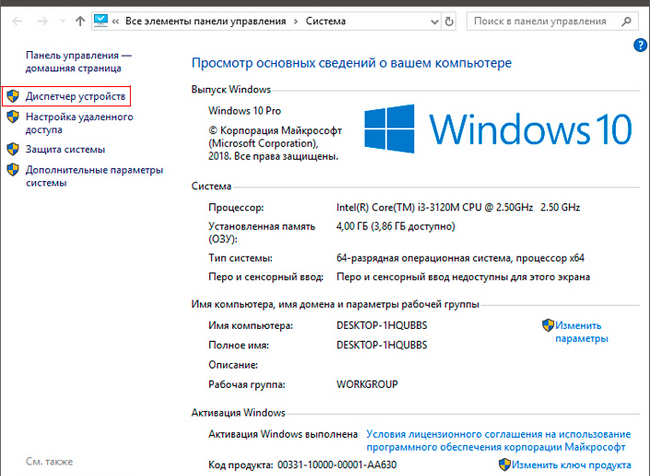The width and height of the screenshot is (650, 476).
Task: Click shield icon beside 'Настройка удаленного доступа'
Action: pos(13,117)
